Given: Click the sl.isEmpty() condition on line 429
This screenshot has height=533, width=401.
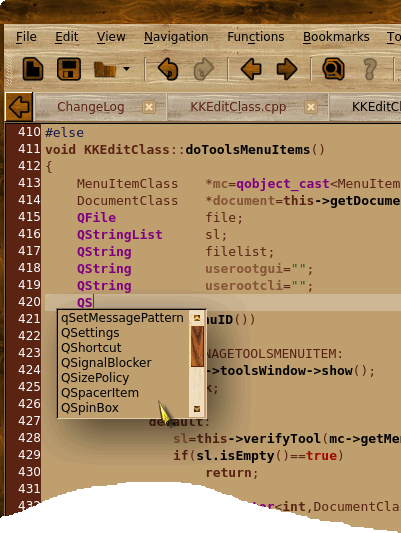Looking at the screenshot, I should click(x=243, y=455).
